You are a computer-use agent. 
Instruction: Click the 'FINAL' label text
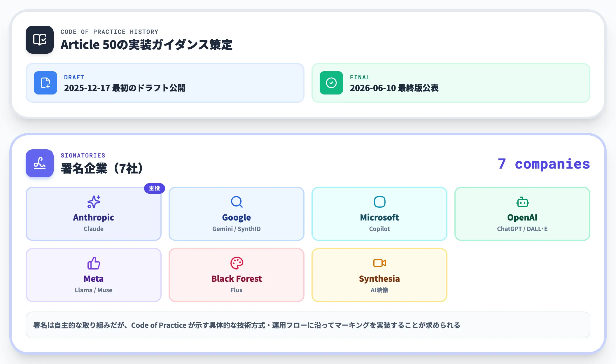pos(360,77)
